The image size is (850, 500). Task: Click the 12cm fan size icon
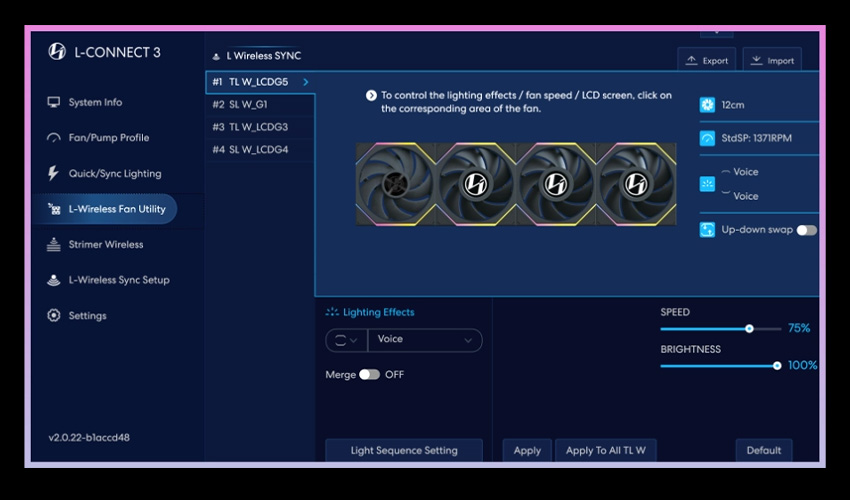coord(707,105)
